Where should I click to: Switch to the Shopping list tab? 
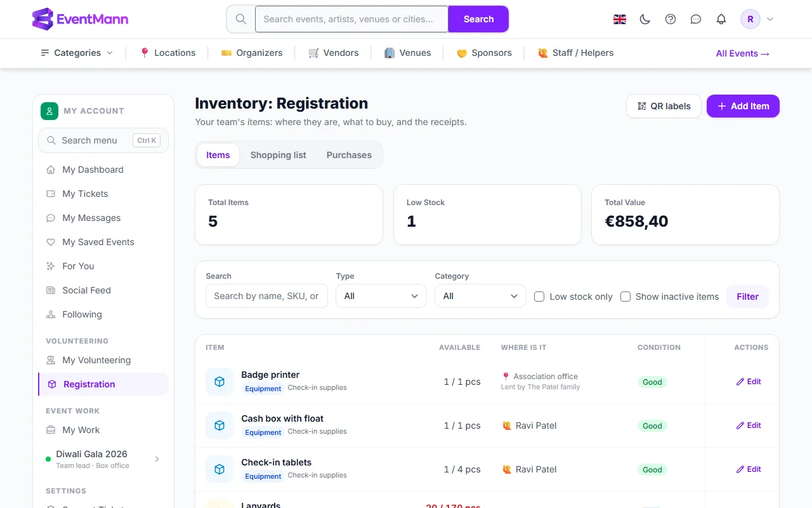tap(278, 155)
